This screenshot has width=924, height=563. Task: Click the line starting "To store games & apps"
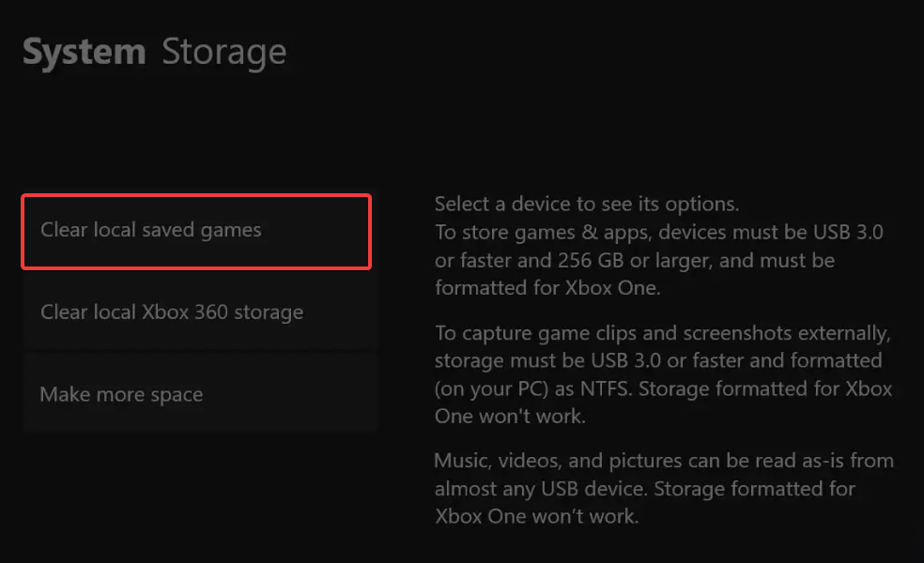coord(657,232)
